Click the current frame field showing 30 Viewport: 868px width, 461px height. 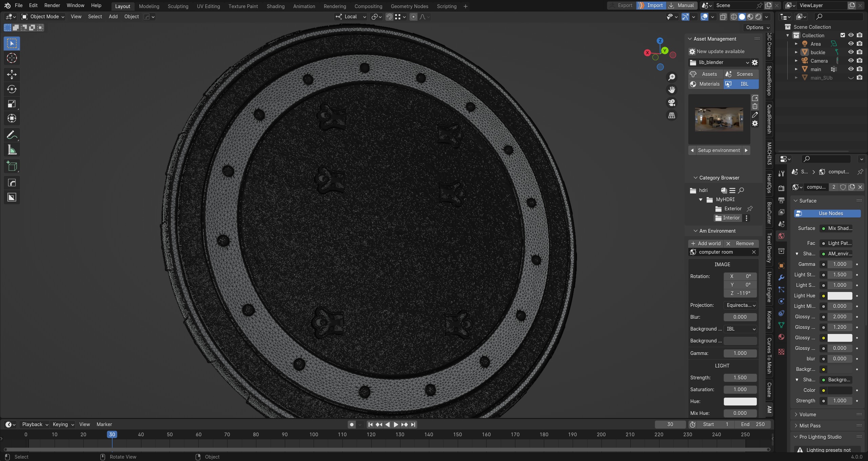(670, 424)
